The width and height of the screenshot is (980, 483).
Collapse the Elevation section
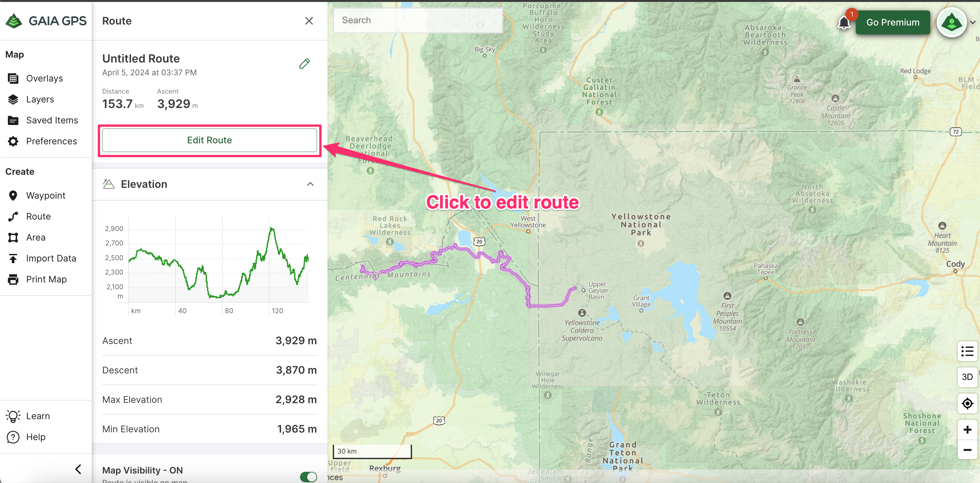(x=311, y=184)
